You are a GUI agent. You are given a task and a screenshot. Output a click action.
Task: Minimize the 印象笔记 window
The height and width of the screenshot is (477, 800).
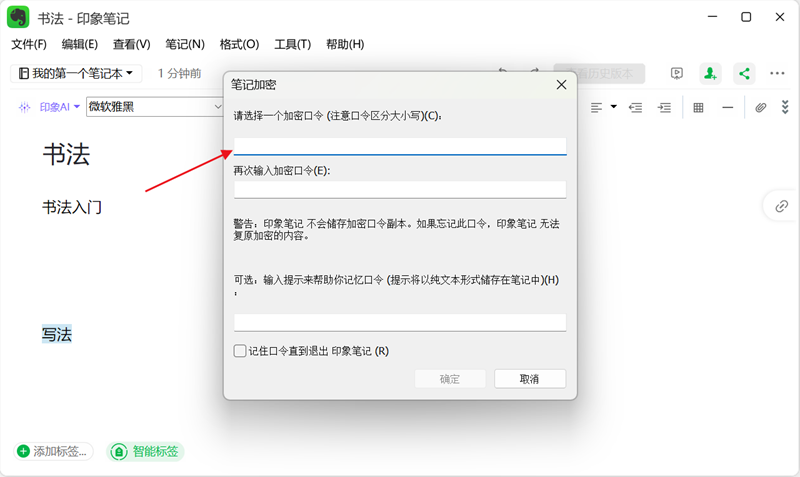click(712, 17)
